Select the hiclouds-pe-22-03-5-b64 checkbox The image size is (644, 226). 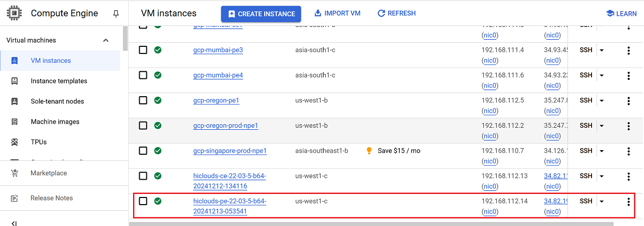coord(143,201)
